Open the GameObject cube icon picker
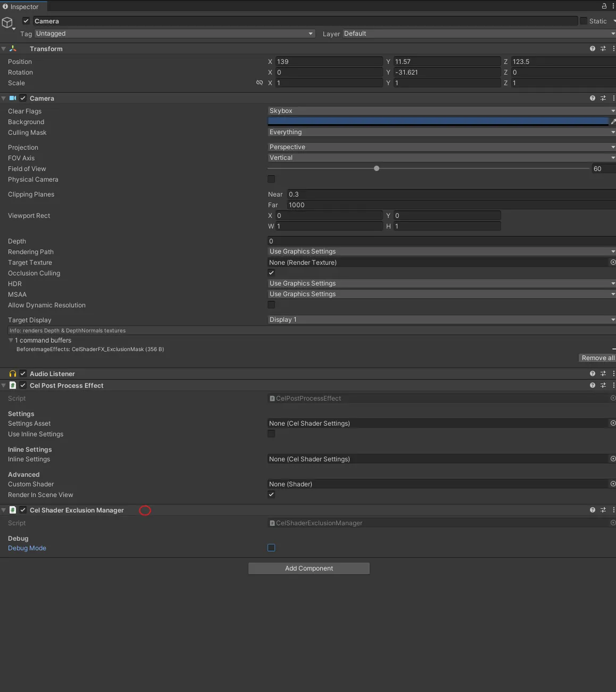This screenshot has height=692, width=616. pyautogui.click(x=7, y=23)
